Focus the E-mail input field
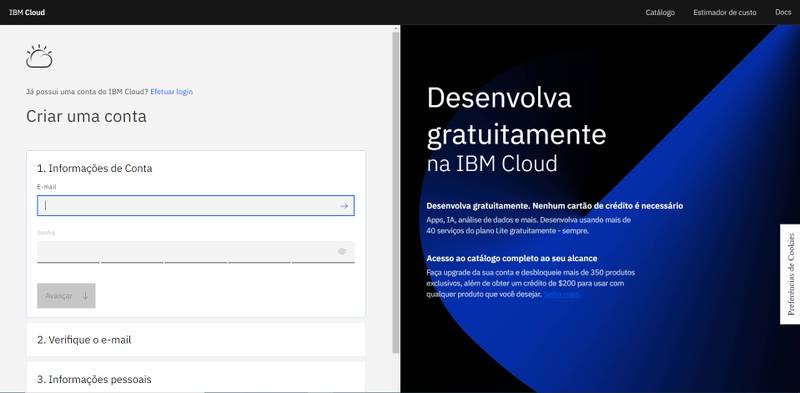This screenshot has height=393, width=800. tap(195, 206)
